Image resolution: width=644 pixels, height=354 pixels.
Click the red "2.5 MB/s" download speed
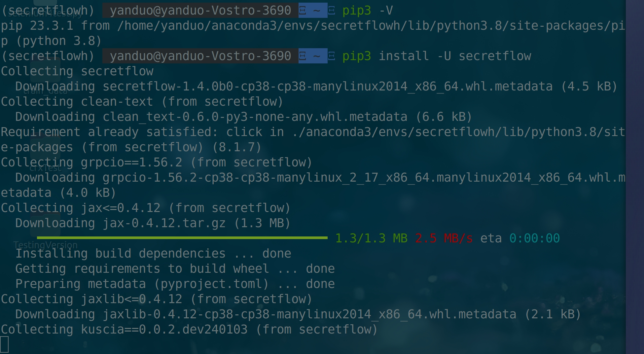pos(444,238)
